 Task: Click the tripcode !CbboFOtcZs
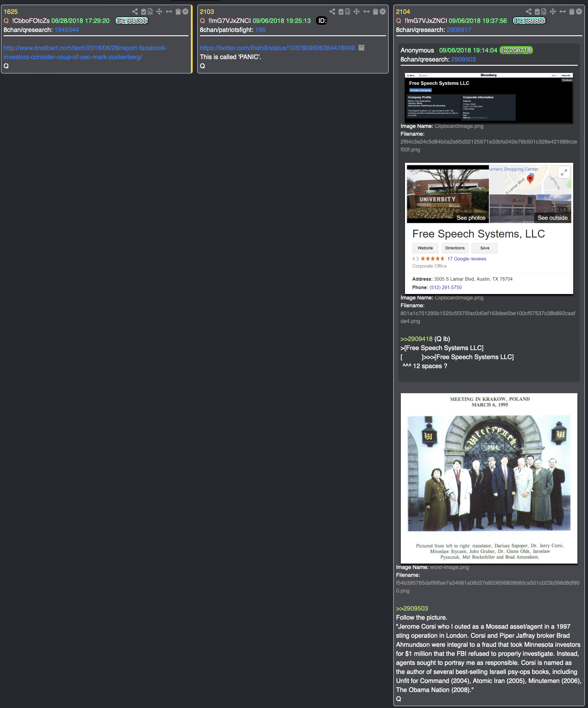(31, 21)
